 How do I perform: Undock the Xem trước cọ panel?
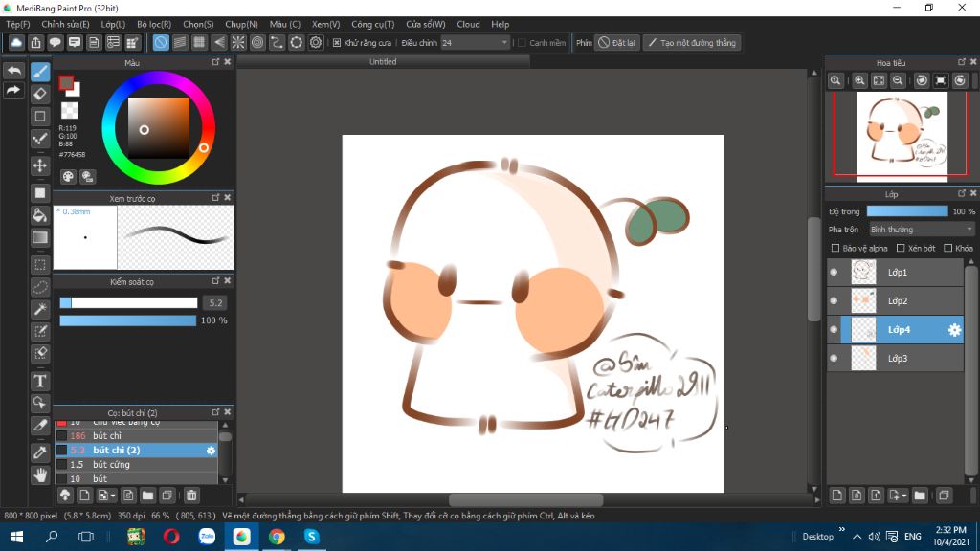[215, 197]
